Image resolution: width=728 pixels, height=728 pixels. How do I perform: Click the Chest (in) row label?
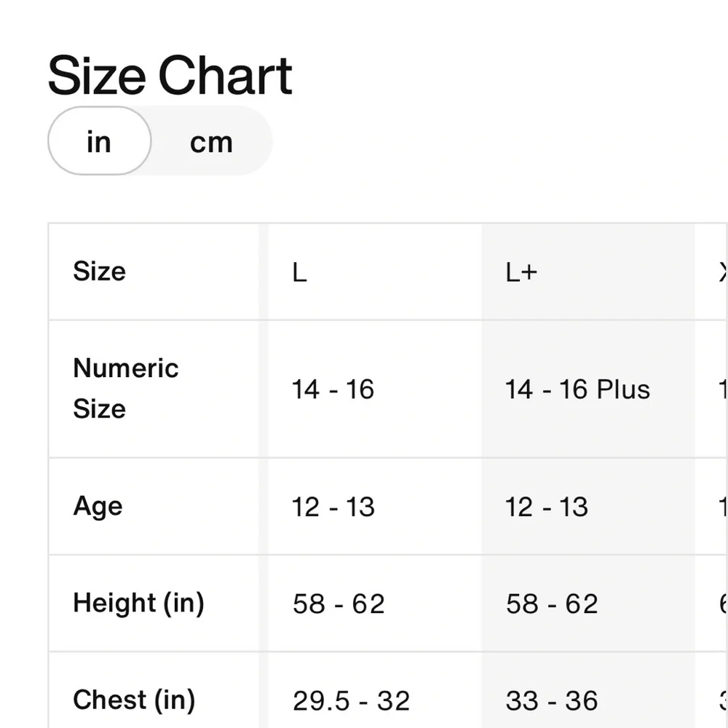click(134, 700)
